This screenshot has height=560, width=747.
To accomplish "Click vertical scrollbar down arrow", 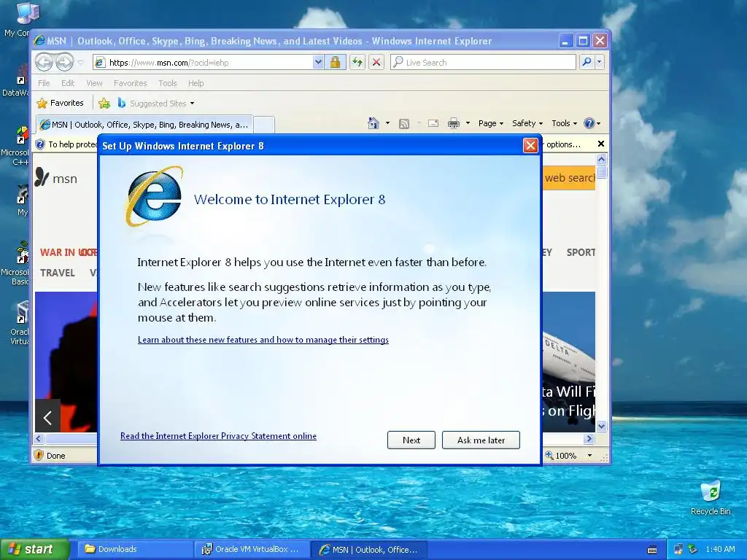I will pyautogui.click(x=601, y=426).
